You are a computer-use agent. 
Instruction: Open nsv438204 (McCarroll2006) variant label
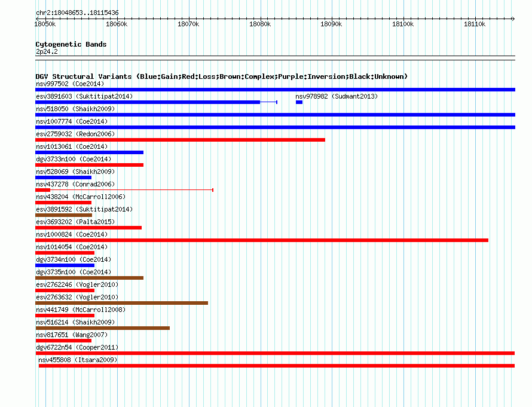(x=81, y=197)
